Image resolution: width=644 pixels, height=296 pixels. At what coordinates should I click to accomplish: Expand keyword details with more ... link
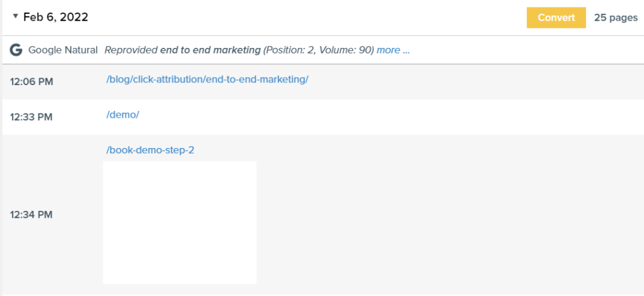(x=393, y=50)
